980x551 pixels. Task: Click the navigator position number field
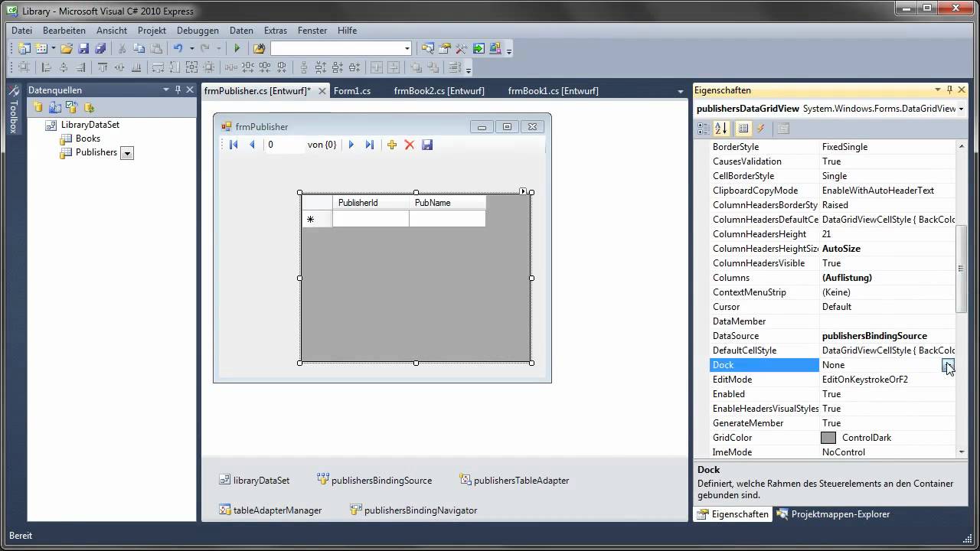[284, 145]
